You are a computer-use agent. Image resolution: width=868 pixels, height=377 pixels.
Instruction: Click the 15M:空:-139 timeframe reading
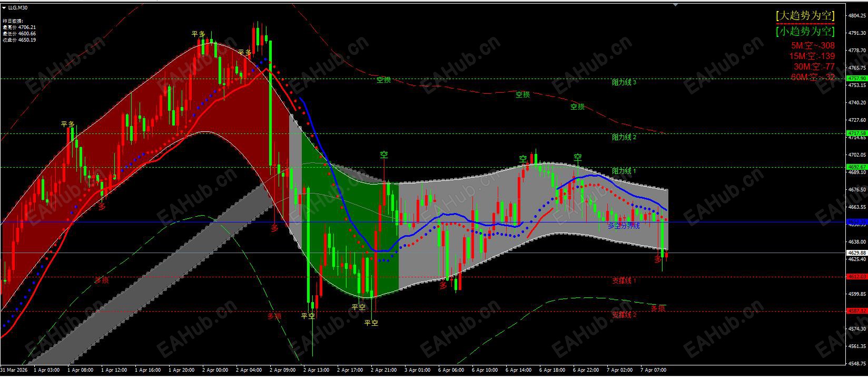(x=812, y=56)
